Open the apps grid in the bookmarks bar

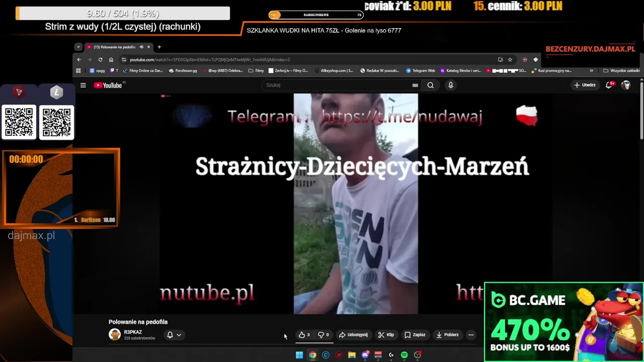[78, 71]
